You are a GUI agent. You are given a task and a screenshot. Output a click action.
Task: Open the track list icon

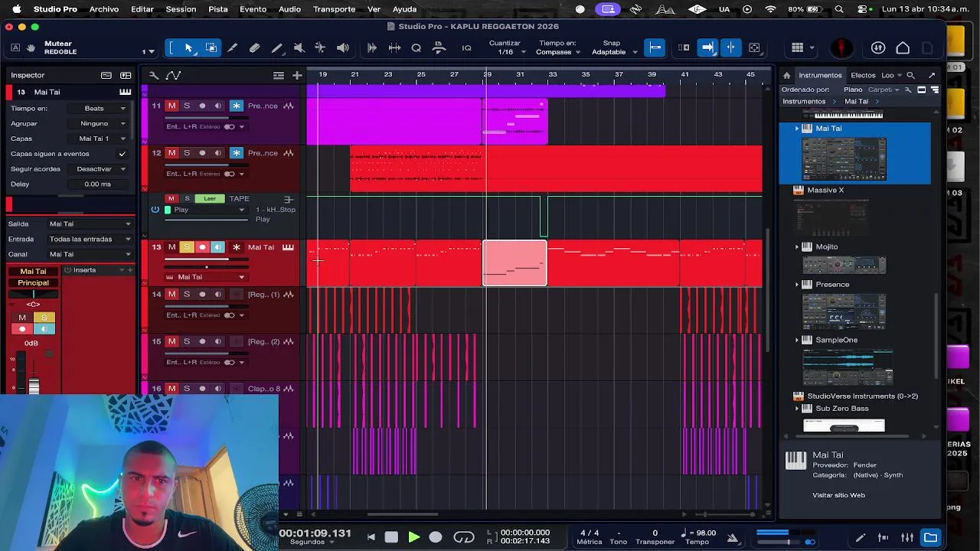coord(279,75)
